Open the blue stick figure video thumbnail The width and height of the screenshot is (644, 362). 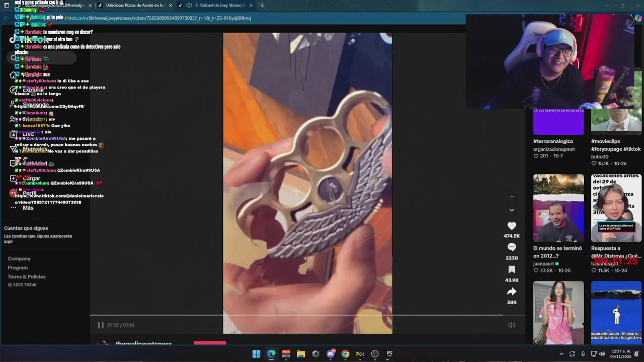click(616, 312)
